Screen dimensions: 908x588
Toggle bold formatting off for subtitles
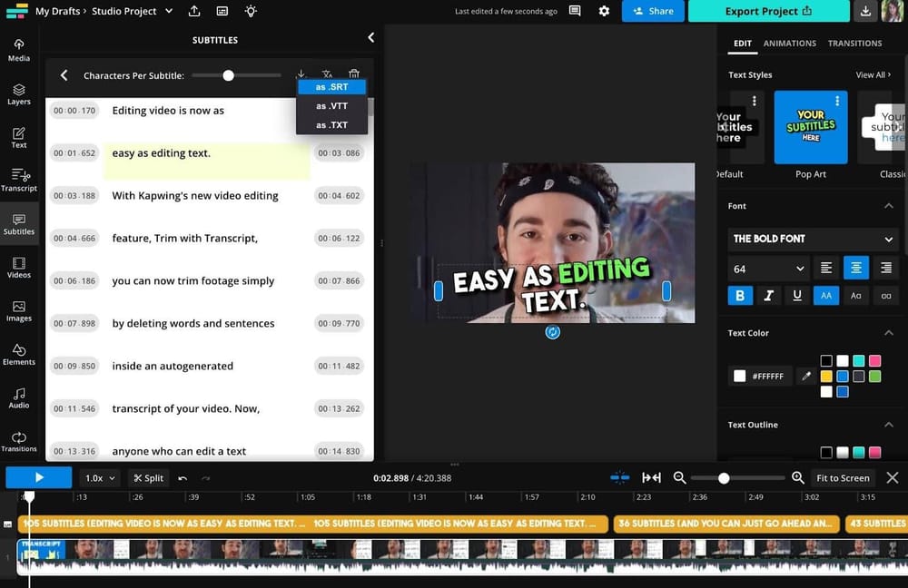point(740,295)
